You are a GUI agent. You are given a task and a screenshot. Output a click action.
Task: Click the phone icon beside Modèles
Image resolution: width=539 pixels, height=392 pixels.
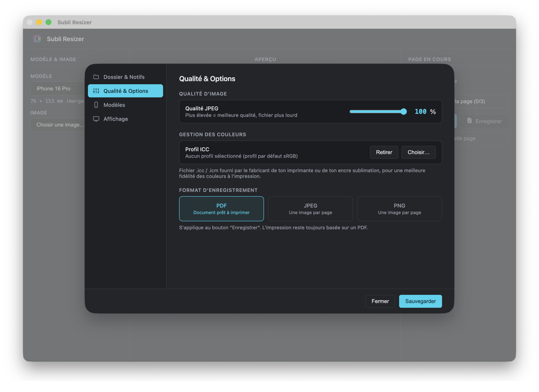click(x=96, y=105)
